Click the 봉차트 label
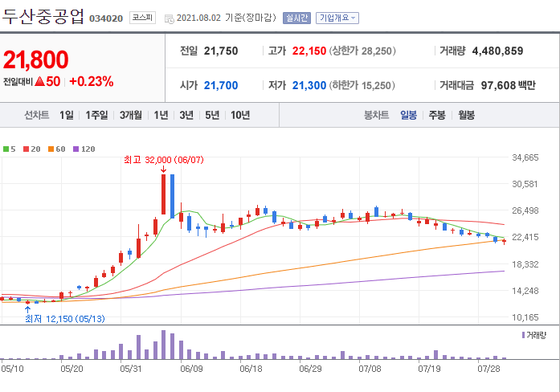560x392 pixels. 376,115
